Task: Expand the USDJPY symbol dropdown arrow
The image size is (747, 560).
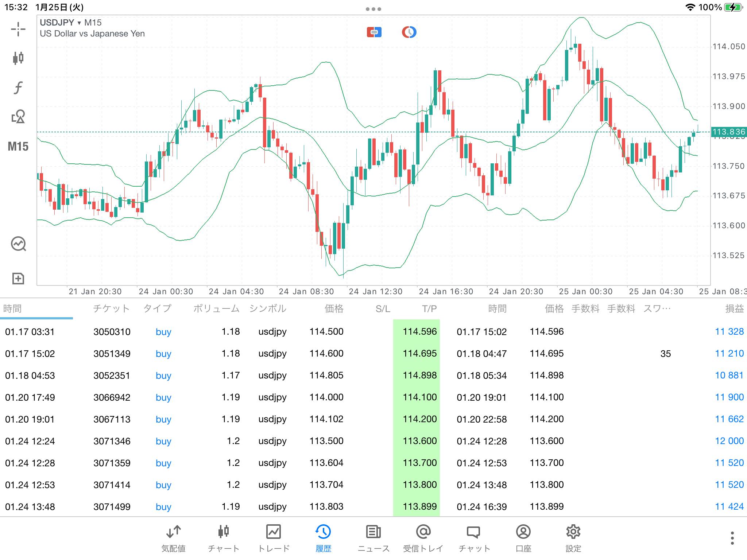Action: click(x=79, y=23)
